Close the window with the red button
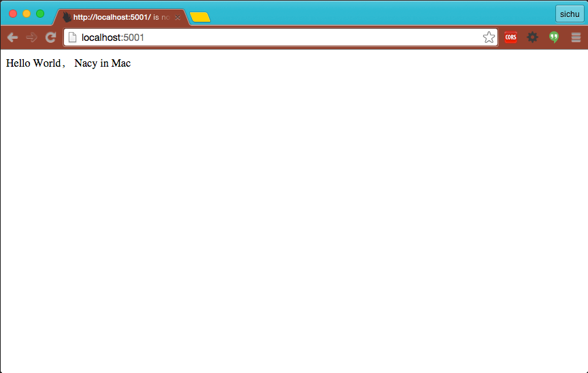Screen dimensions: 588x373 (x=13, y=14)
